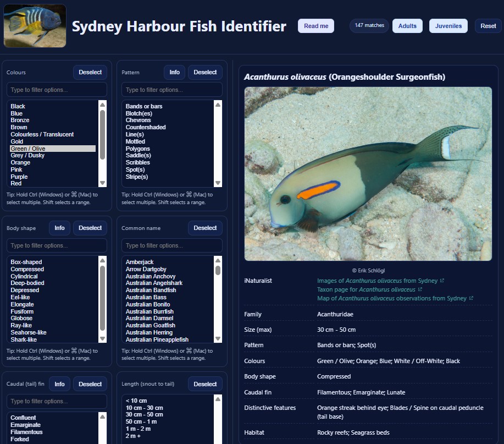
Task: Focus the Pattern filter text field
Action: 171,90
